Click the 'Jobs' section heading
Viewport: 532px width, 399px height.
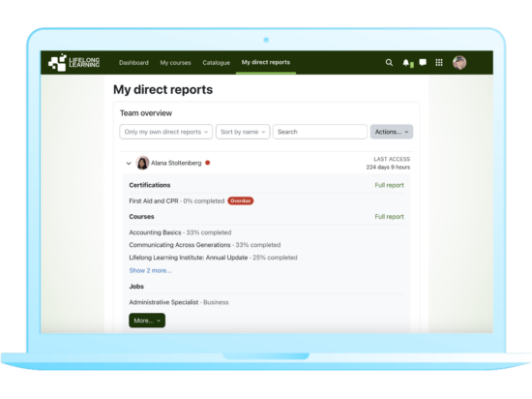136,287
